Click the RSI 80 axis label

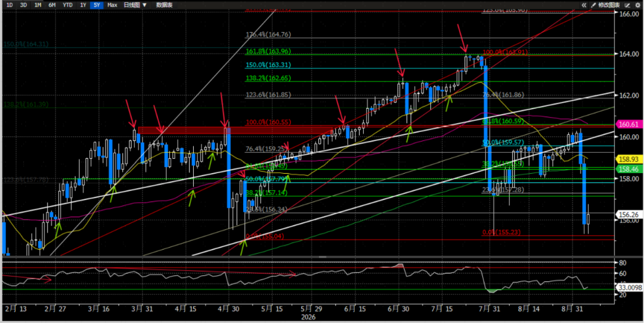[x=622, y=263]
